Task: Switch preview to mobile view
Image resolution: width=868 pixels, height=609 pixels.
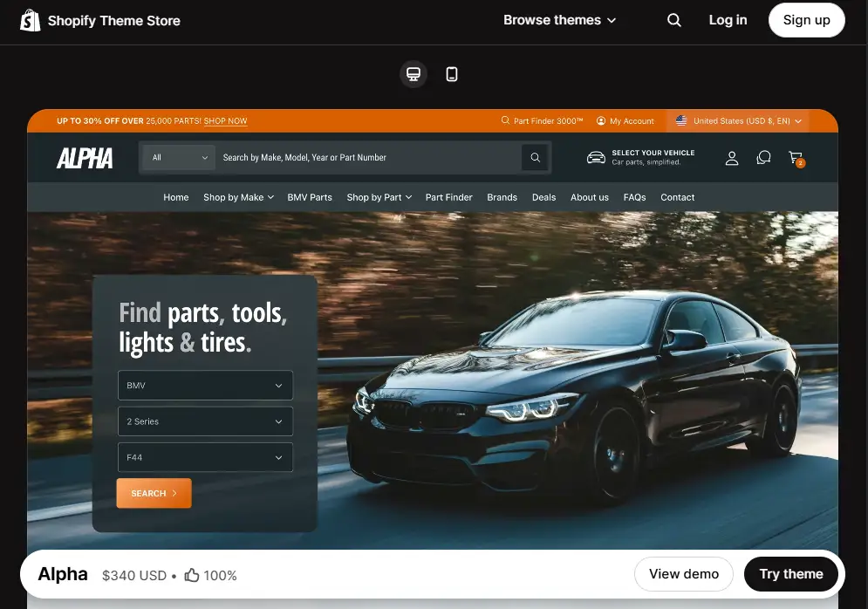Action: click(451, 74)
